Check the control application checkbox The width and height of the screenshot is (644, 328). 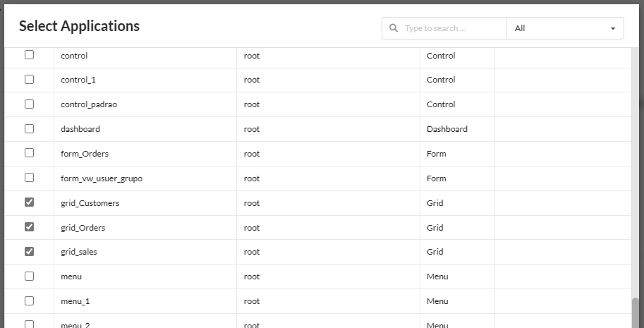[x=30, y=55]
